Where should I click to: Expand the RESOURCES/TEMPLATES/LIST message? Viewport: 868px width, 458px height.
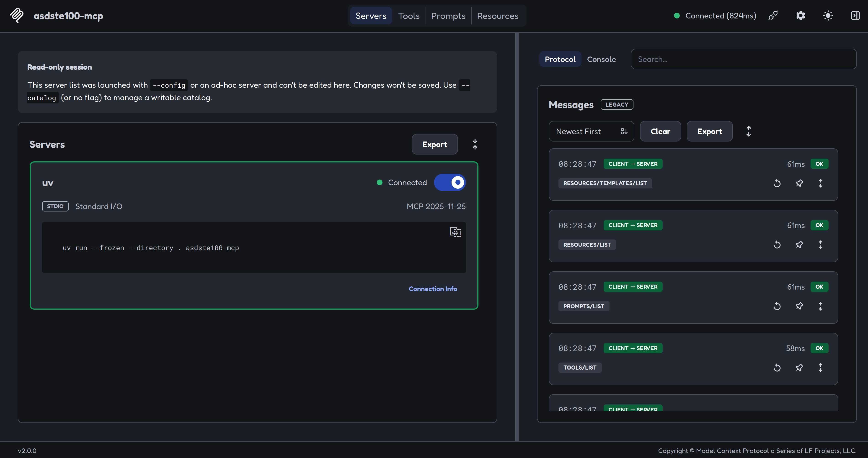821,183
